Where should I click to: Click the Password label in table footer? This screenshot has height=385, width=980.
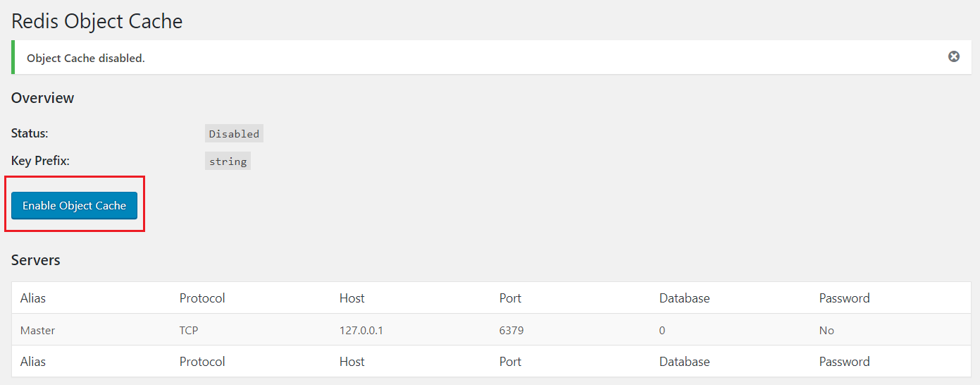click(x=844, y=361)
